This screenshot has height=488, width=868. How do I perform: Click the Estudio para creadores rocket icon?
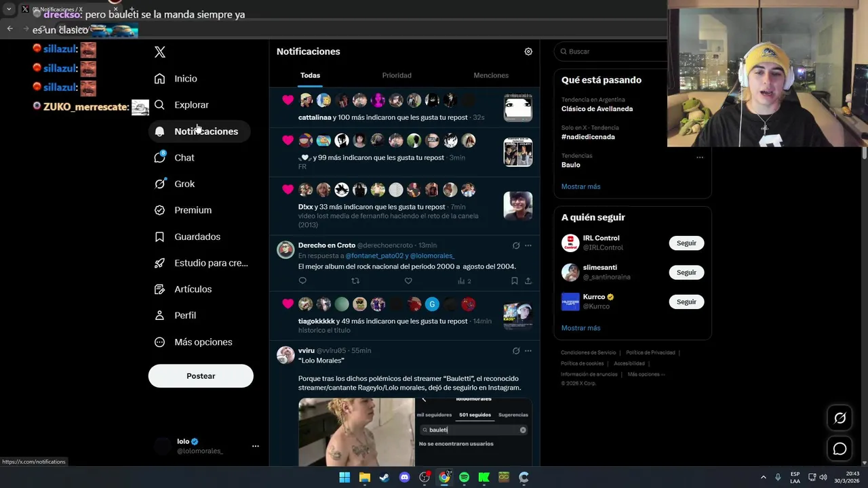click(x=159, y=263)
